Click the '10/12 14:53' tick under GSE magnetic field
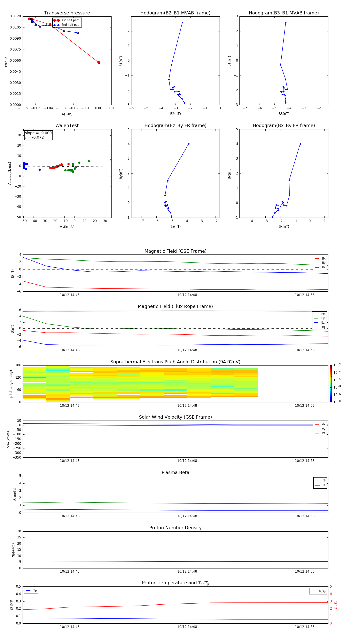This screenshot has width=351, height=644. click(305, 295)
